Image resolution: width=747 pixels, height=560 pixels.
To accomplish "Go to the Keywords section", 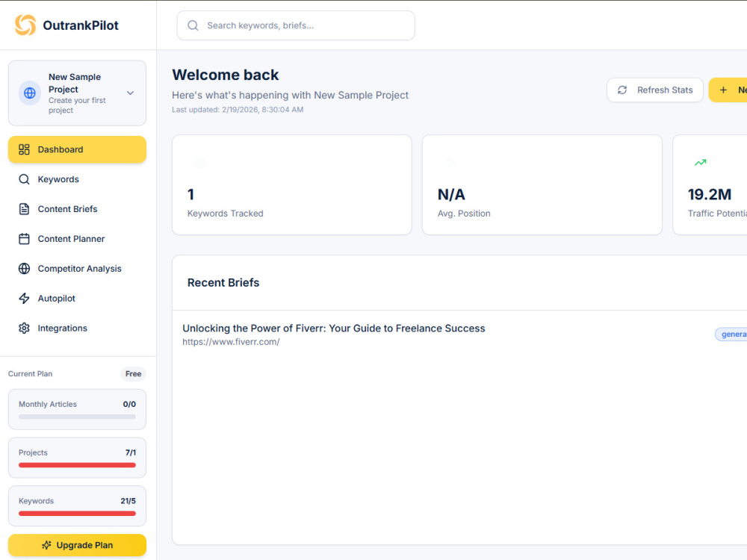I will point(77,179).
